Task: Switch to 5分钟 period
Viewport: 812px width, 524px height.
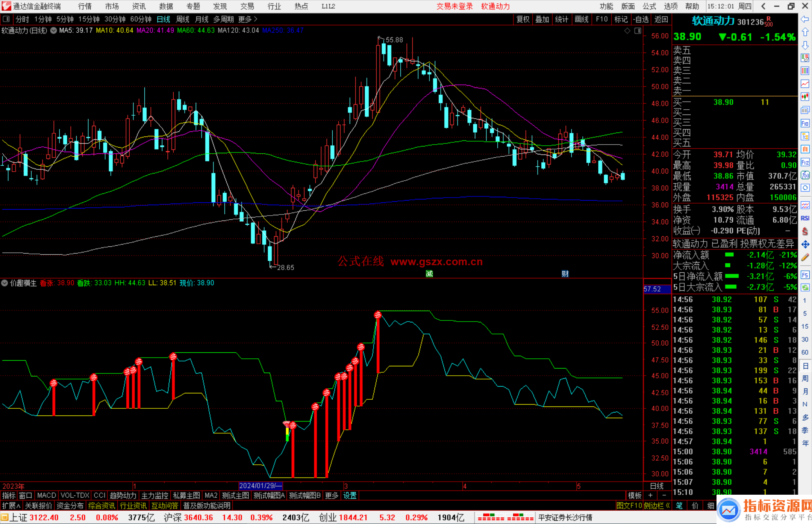Action: coord(65,19)
